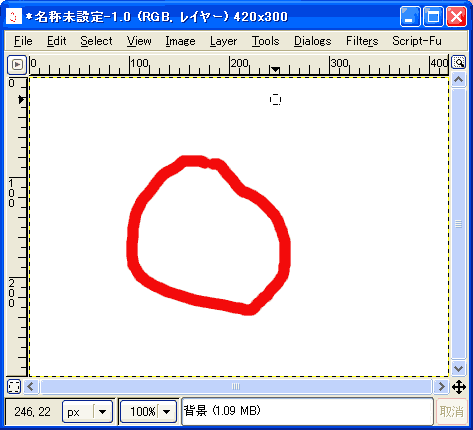Click the vertical scrollbar up arrow
The image size is (473, 430).
[x=458, y=80]
